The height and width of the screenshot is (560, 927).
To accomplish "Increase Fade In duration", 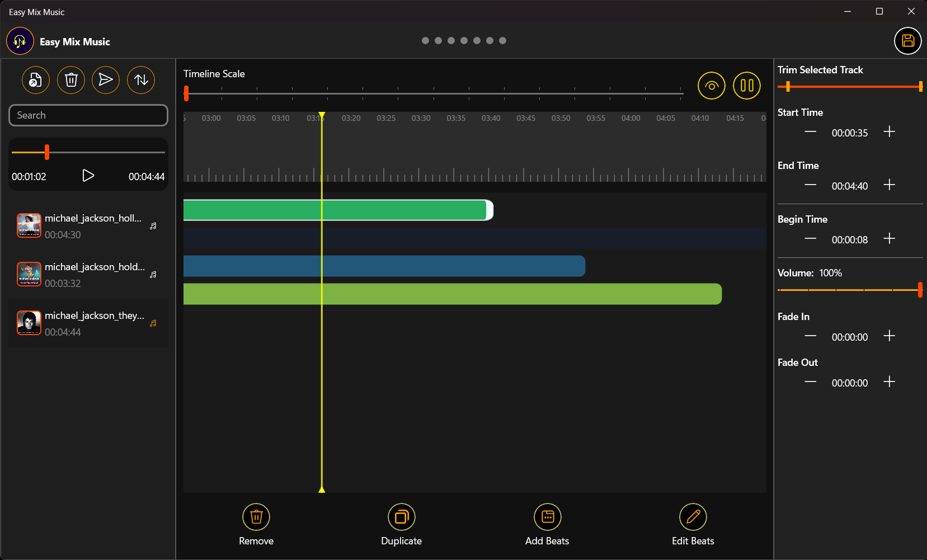I will [x=889, y=335].
